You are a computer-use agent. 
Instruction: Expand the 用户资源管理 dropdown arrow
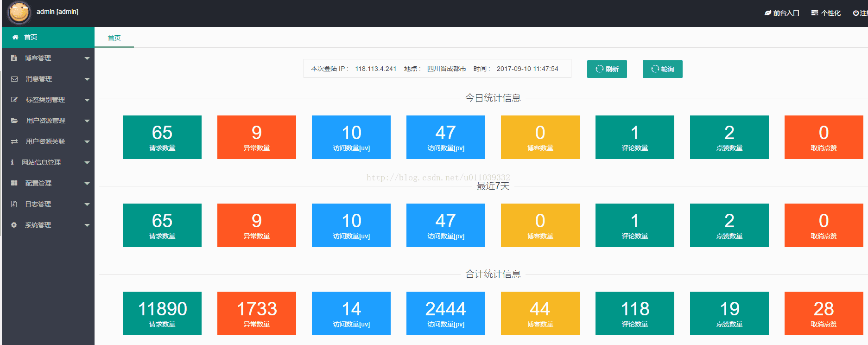[87, 121]
